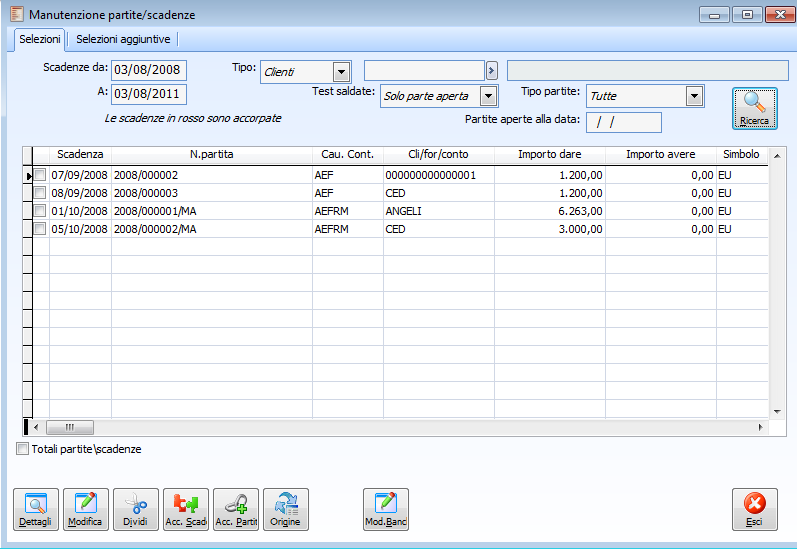This screenshot has height=549, width=797.
Task: Click the horizontal scrollbar thumb
Action: pos(70,427)
